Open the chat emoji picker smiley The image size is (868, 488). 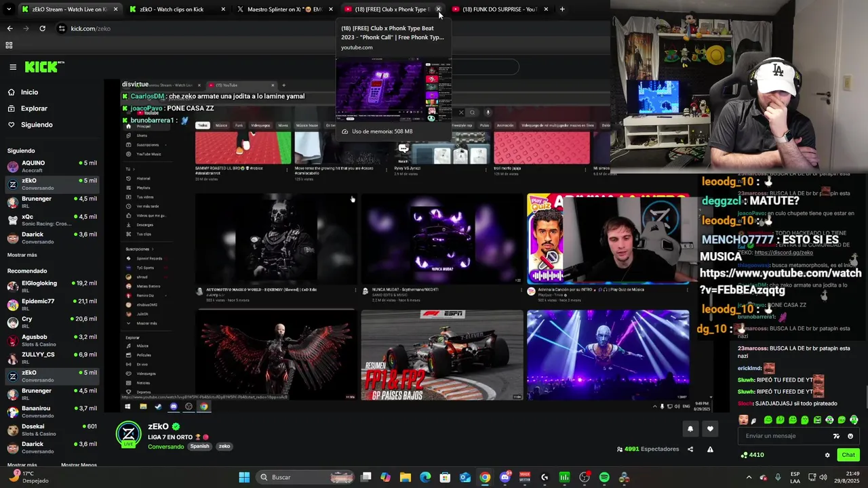click(850, 436)
